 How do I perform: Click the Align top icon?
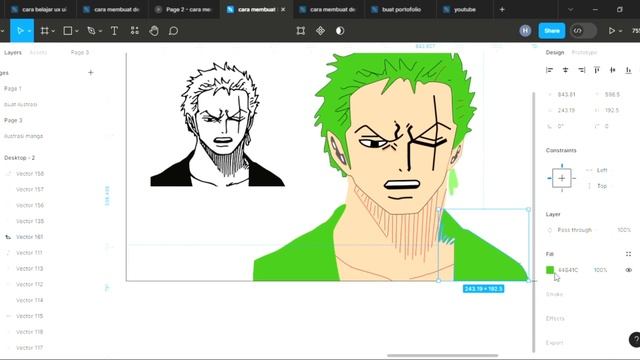(597, 70)
